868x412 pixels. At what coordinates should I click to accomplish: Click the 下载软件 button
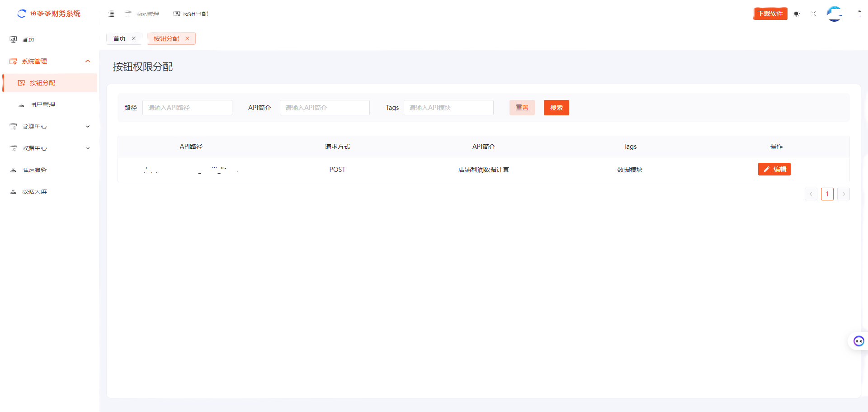770,14
